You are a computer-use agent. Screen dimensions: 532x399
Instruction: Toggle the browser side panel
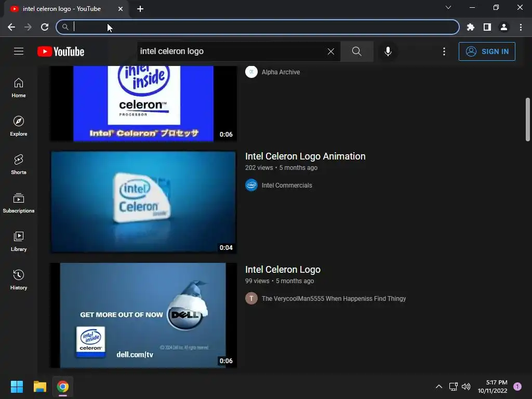[487, 27]
